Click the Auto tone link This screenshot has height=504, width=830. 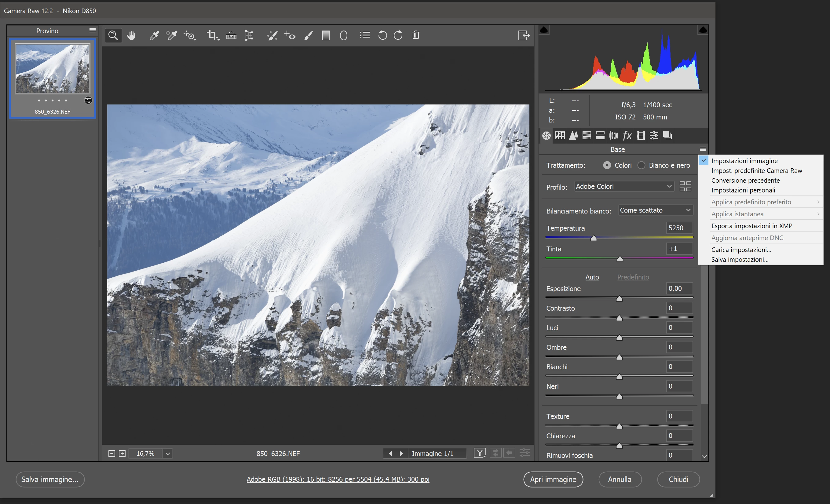click(x=592, y=277)
